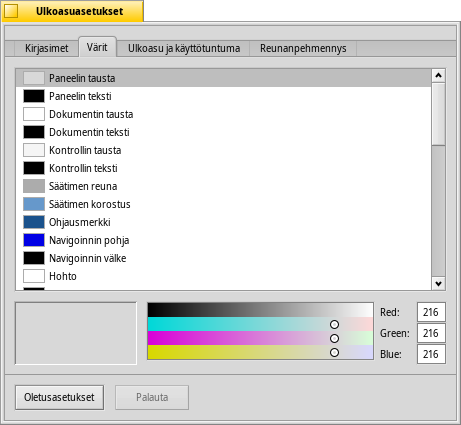Click the scroll up arrow of color list
The width and height of the screenshot is (461, 425).
[x=438, y=76]
